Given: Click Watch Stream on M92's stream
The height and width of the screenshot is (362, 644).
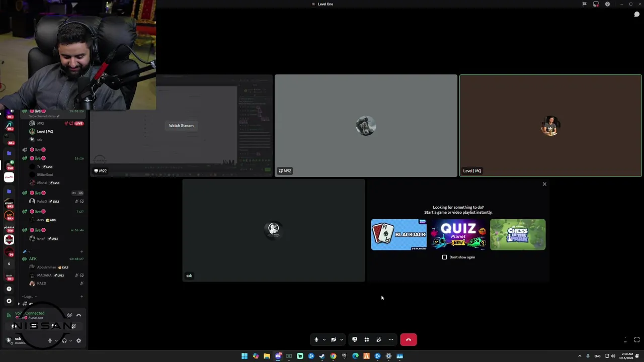Looking at the screenshot, I should [x=181, y=126].
